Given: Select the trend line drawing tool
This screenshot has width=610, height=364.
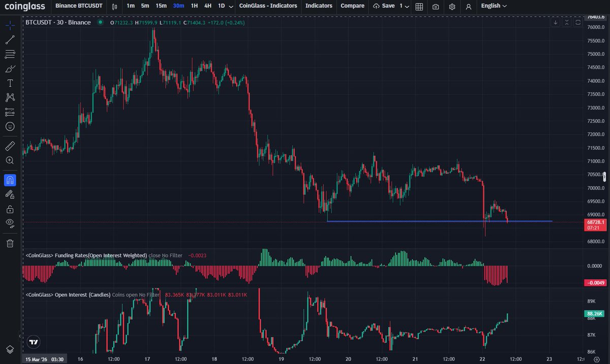Looking at the screenshot, I should pos(10,40).
